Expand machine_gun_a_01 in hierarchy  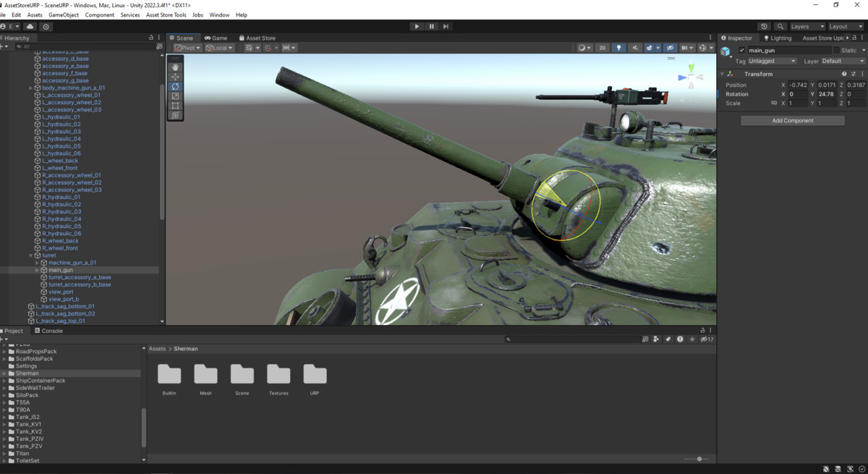click(x=37, y=263)
